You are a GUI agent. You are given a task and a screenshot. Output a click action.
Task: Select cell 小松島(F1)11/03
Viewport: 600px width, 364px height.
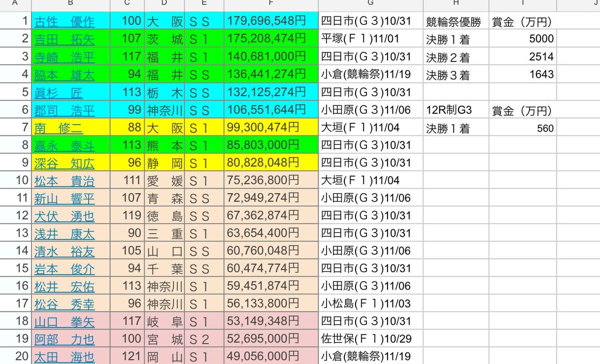371,304
